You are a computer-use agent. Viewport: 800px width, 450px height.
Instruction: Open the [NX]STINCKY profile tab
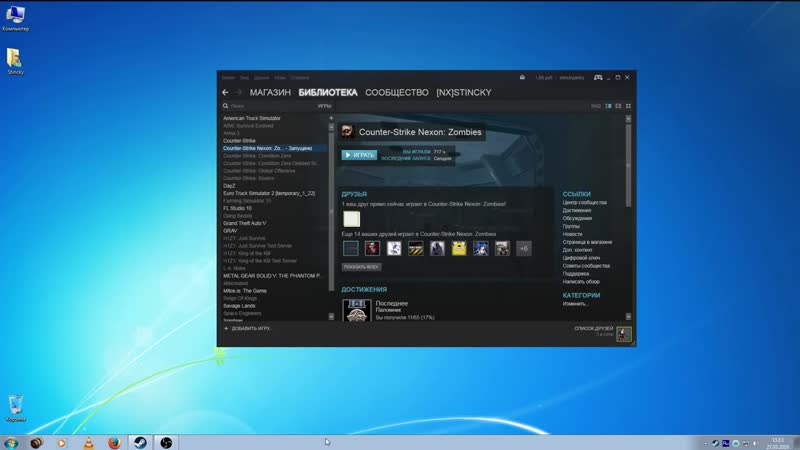tap(463, 92)
